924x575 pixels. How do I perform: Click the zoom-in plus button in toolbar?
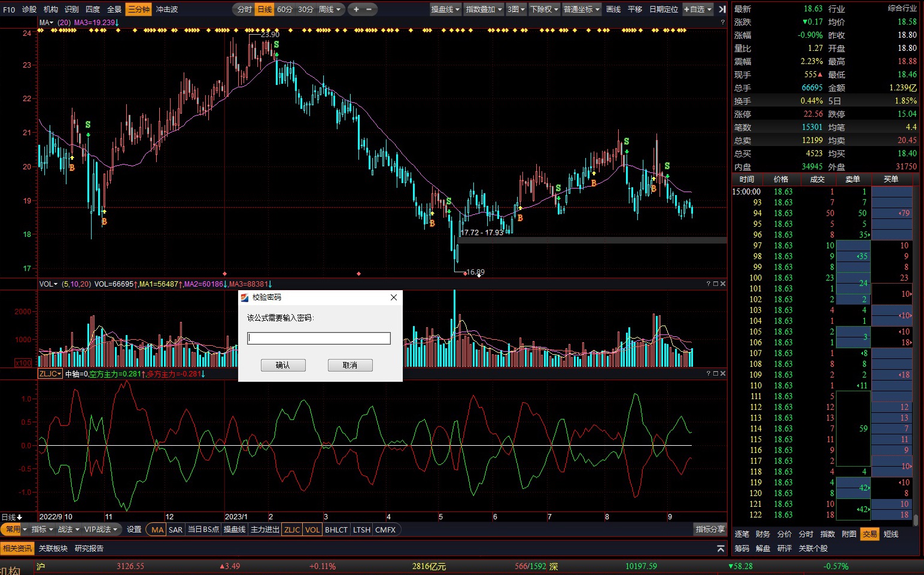click(356, 9)
